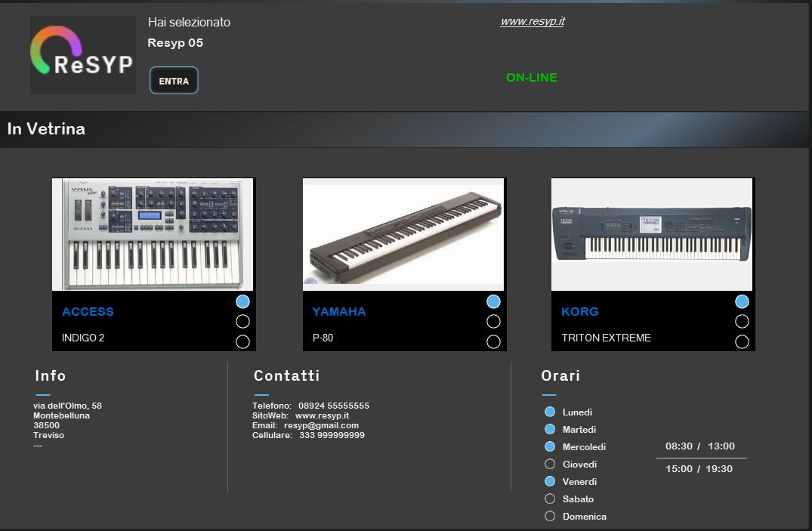Screen dimensions: 812x531
Task: Select second radio dot on KORG card
Action: pos(742,322)
